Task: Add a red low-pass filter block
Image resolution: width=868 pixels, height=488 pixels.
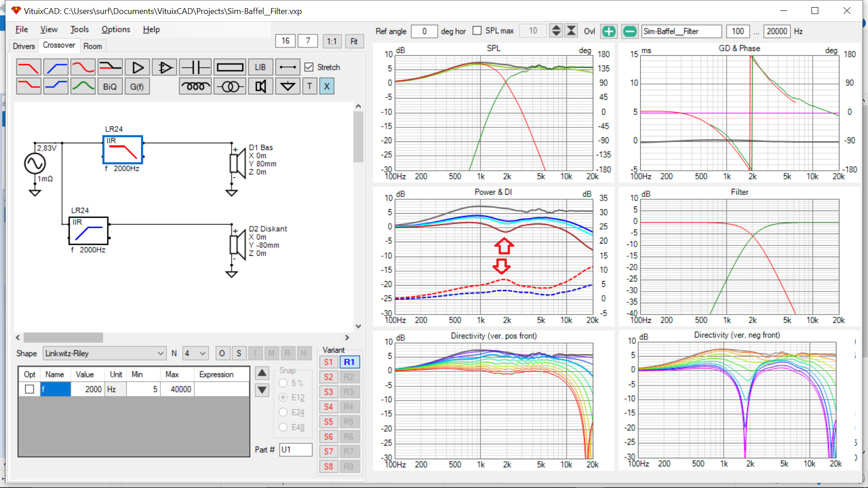Action: [28, 67]
